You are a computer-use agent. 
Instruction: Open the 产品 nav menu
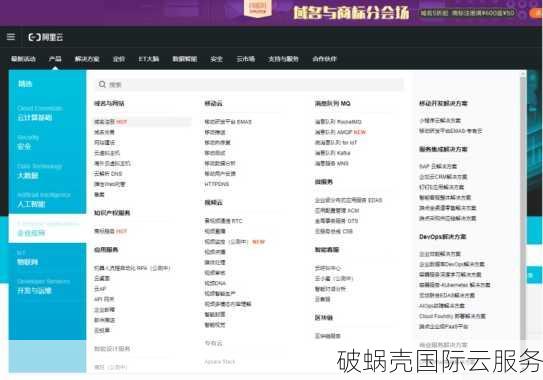point(55,59)
